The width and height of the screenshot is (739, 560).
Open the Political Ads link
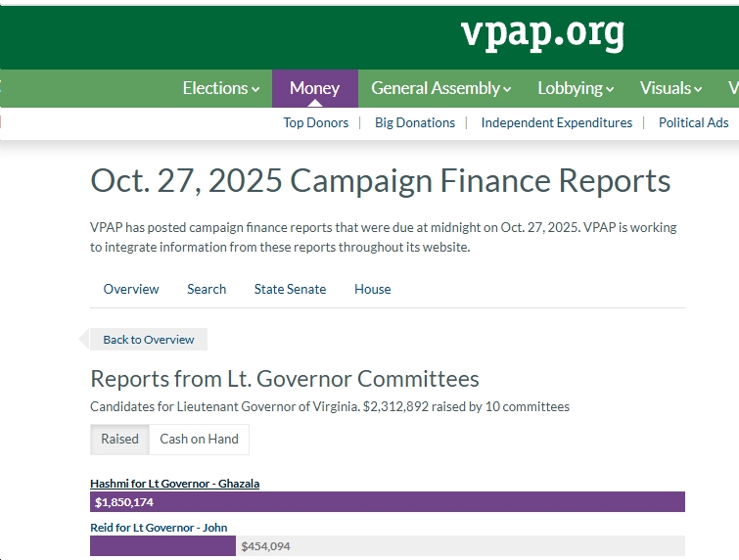tap(693, 122)
